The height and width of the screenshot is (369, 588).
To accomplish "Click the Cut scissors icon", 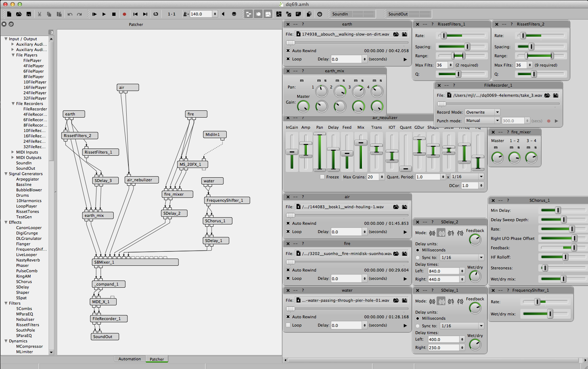I will click(40, 14).
